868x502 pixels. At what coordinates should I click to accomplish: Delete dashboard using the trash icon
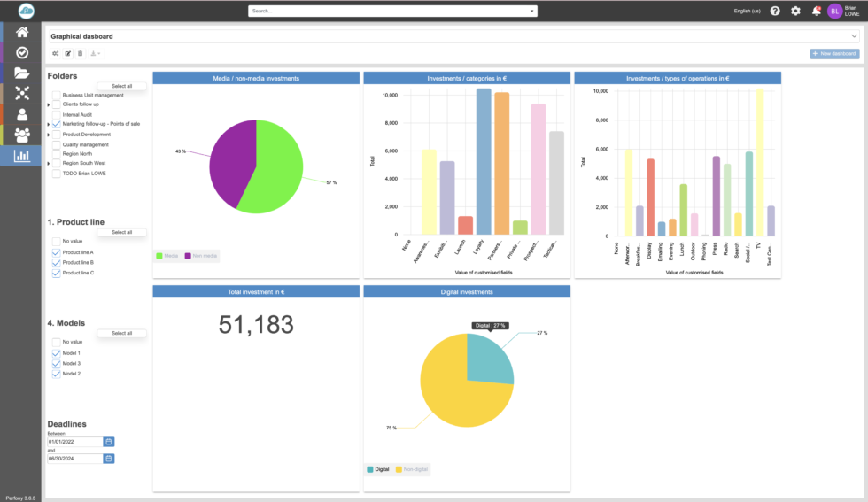point(80,54)
